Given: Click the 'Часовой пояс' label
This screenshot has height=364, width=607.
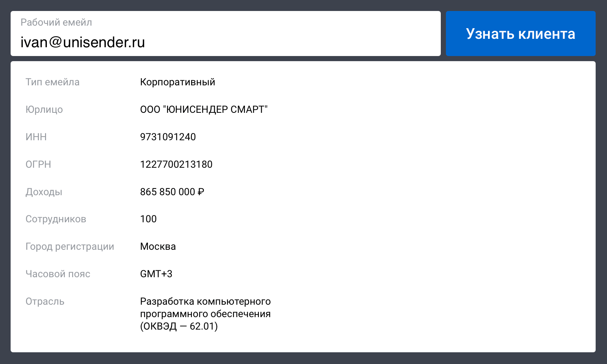Looking at the screenshot, I should click(57, 274).
